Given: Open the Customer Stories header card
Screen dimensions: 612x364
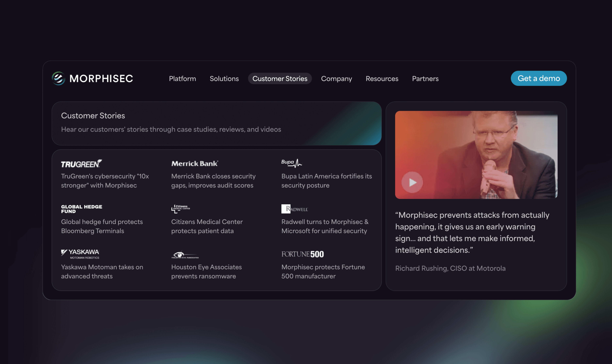Looking at the screenshot, I should pyautogui.click(x=216, y=123).
